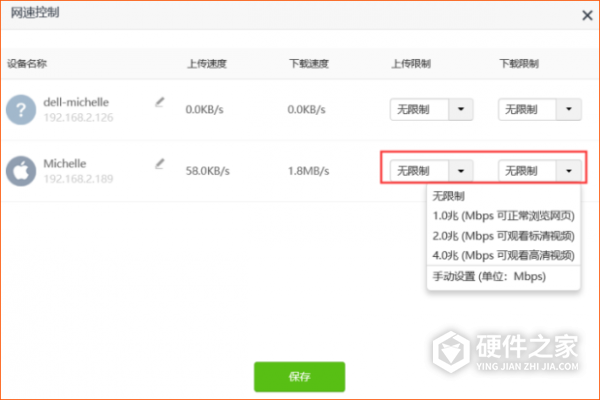Click the IP address 192.168.2.189

[x=79, y=179]
